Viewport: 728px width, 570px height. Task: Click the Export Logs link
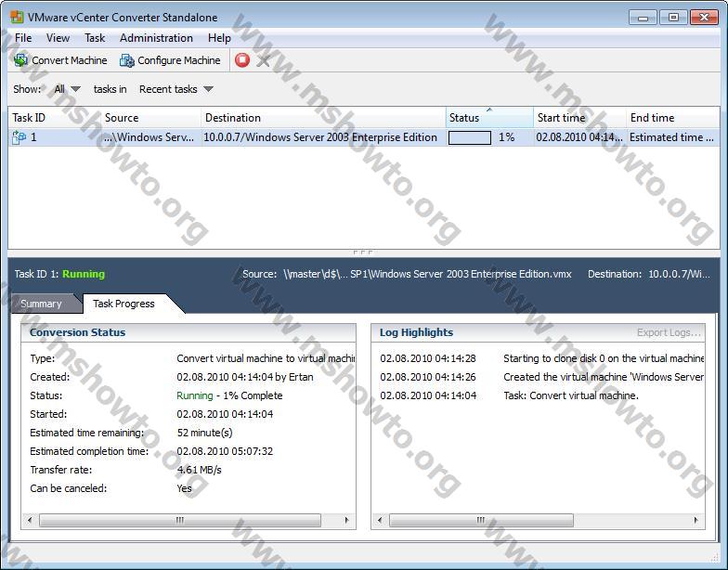[x=669, y=332]
